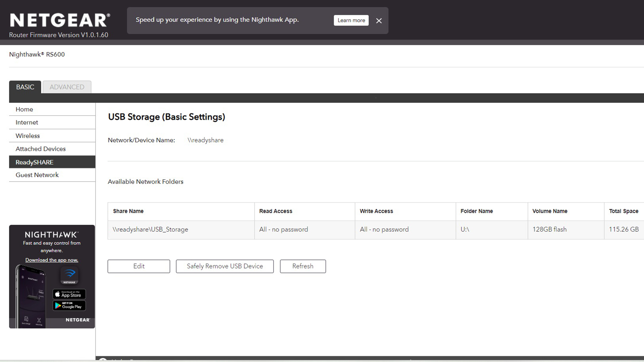644x362 pixels.
Task: Open the Internet settings page
Action: (27, 122)
